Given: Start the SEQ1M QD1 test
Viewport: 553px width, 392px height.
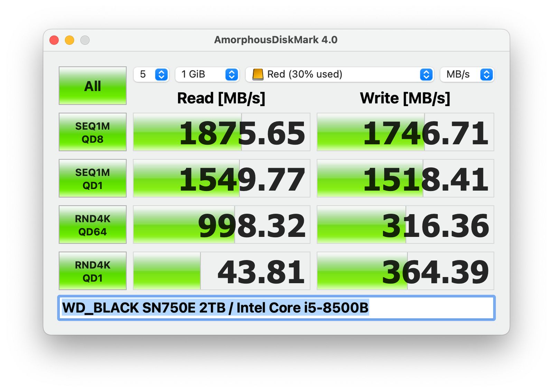Looking at the screenshot, I should pyautogui.click(x=93, y=178).
